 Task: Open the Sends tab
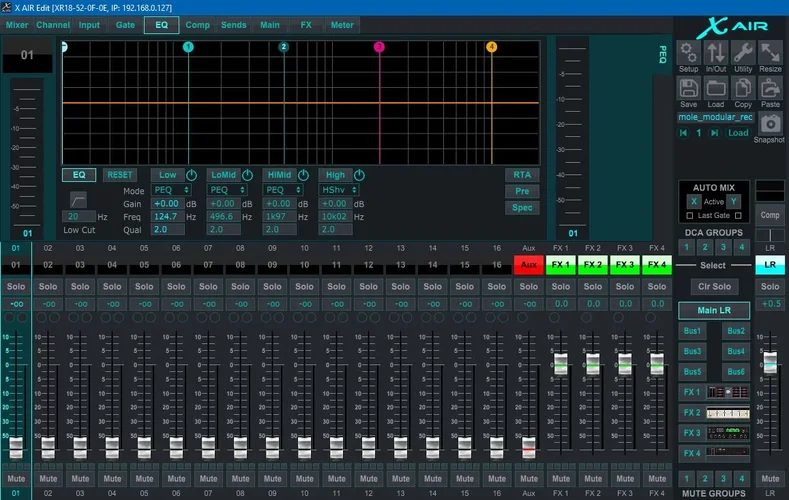point(234,24)
